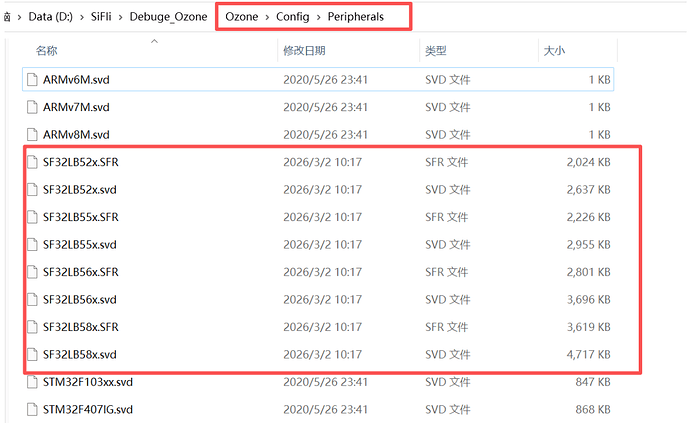Click the STM32F103xx.svd file icon
Image resolution: width=690 pixels, height=423 pixels.
[32, 382]
